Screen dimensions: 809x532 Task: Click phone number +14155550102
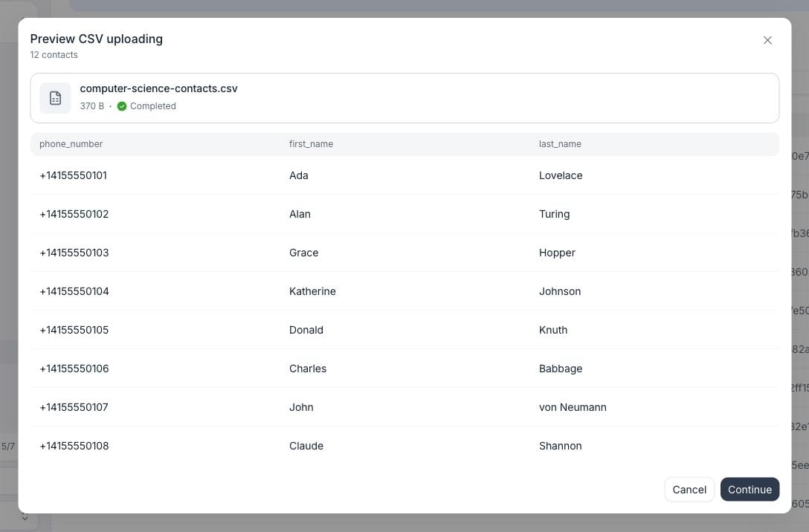[74, 214]
